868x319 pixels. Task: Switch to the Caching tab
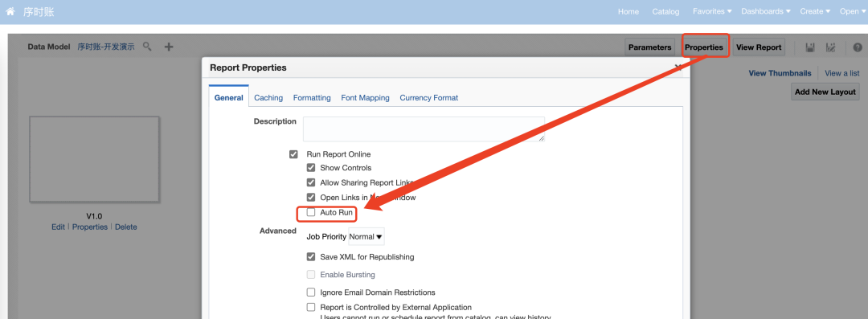click(x=268, y=98)
